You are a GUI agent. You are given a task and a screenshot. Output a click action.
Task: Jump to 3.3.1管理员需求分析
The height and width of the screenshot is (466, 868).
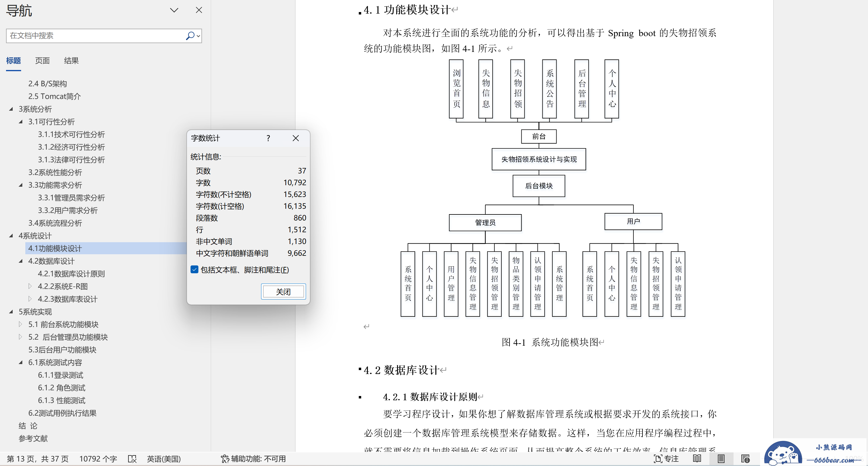[x=71, y=198]
